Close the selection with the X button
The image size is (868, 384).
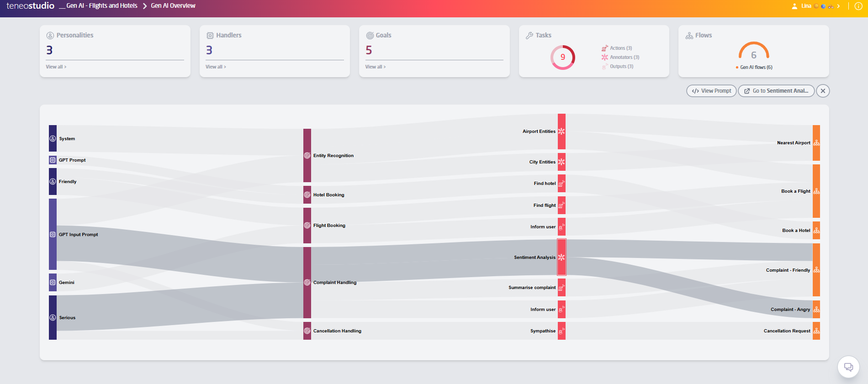(x=823, y=91)
